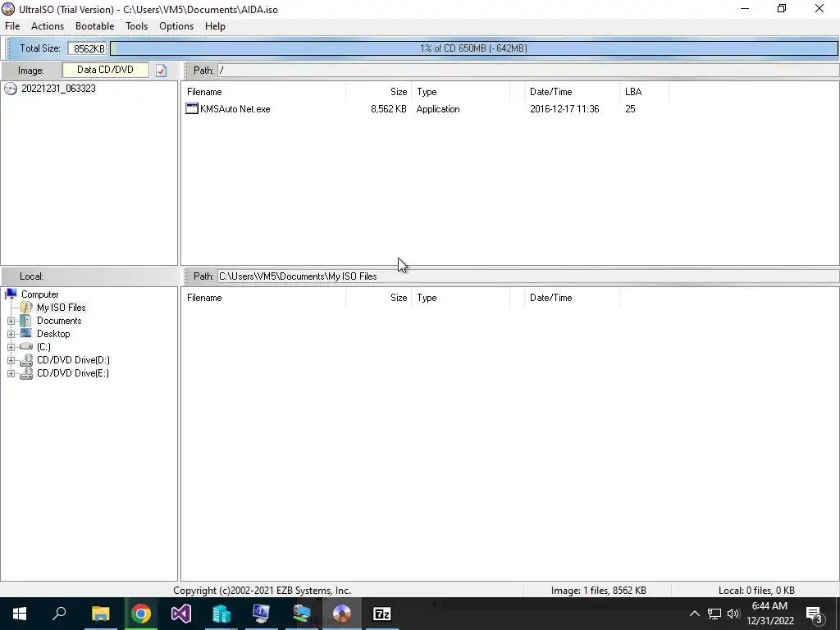The image size is (840, 630).
Task: Click the Documents folder icon
Action: click(x=25, y=321)
